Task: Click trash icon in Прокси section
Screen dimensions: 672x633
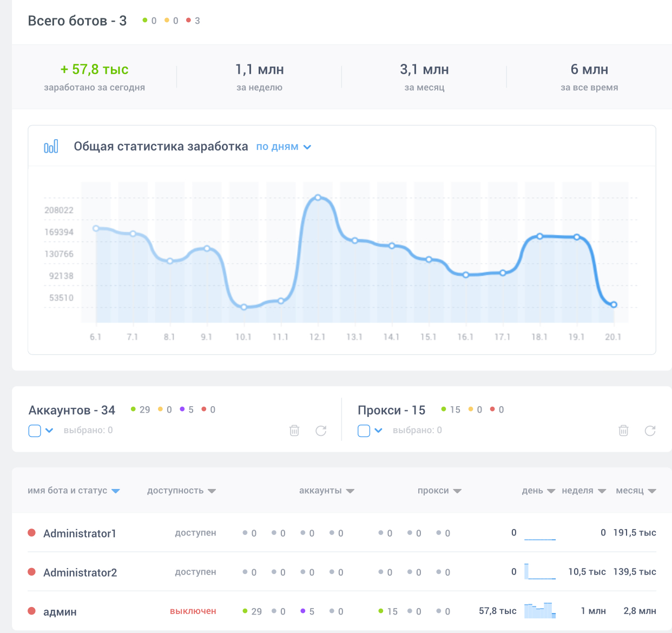Action: (x=623, y=430)
